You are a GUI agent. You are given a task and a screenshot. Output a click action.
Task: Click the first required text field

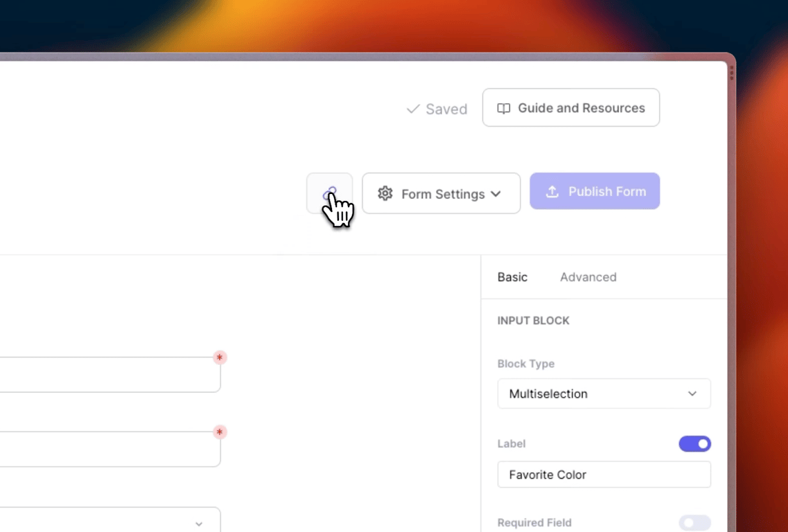pos(104,375)
